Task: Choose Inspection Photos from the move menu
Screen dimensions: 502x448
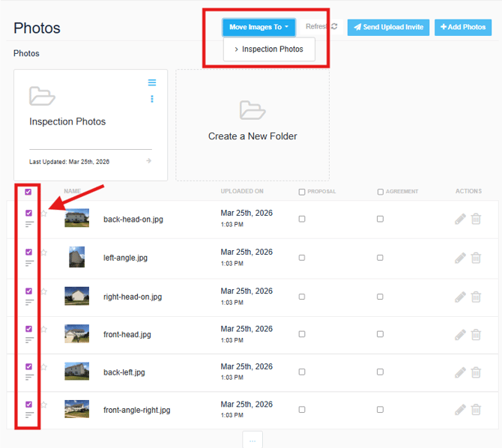Action: pos(269,49)
